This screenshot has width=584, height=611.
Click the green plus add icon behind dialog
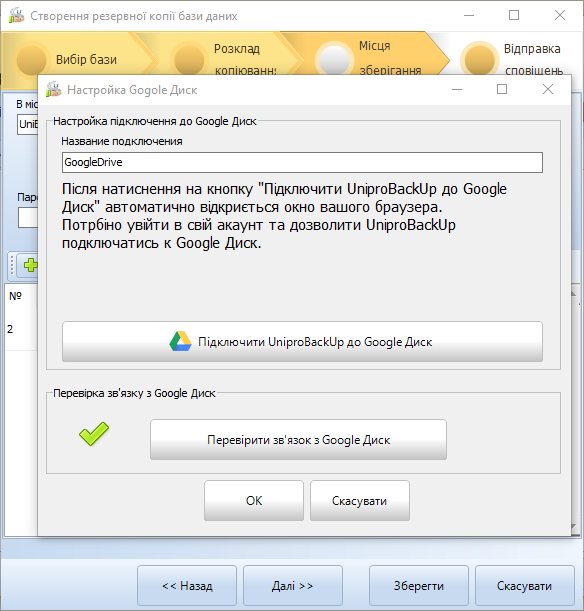point(30,265)
